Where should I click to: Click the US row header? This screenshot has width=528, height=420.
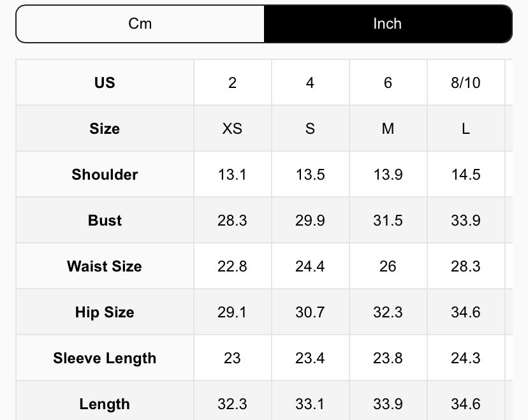click(x=105, y=83)
